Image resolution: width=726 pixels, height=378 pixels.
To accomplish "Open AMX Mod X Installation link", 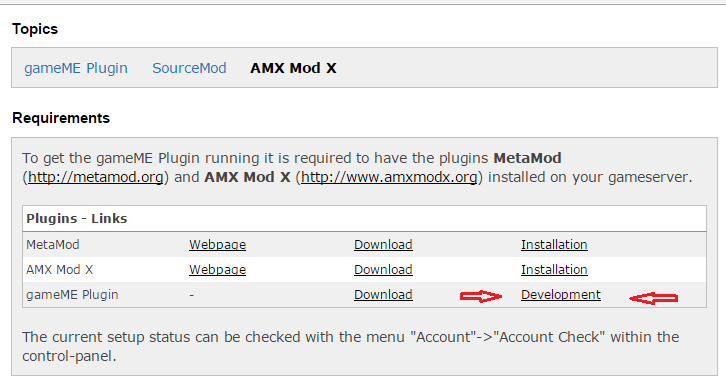I will tap(554, 270).
